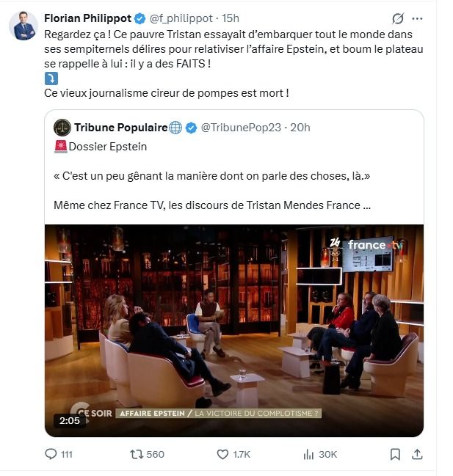The width and height of the screenshot is (453, 476).
Task: Like the tweet with the heart icon
Action: click(x=223, y=455)
